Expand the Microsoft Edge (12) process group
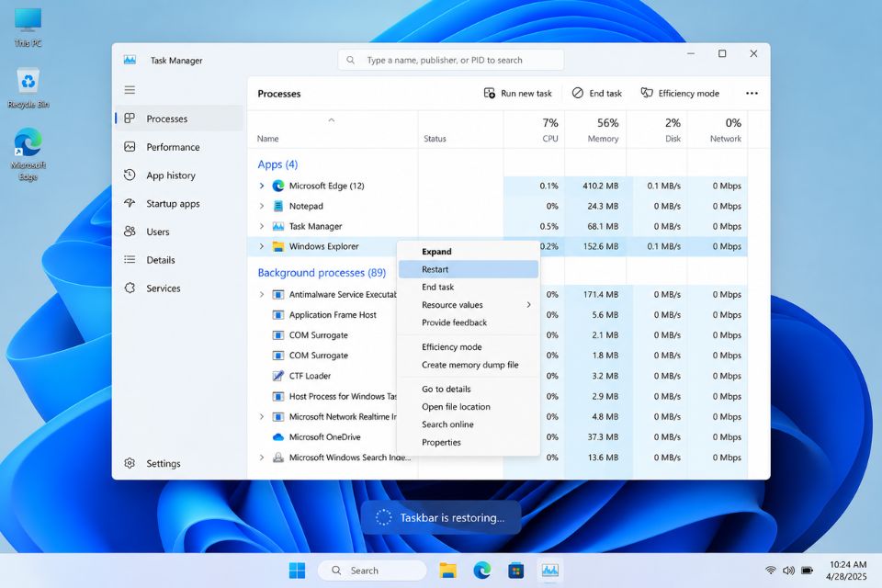 click(x=262, y=186)
